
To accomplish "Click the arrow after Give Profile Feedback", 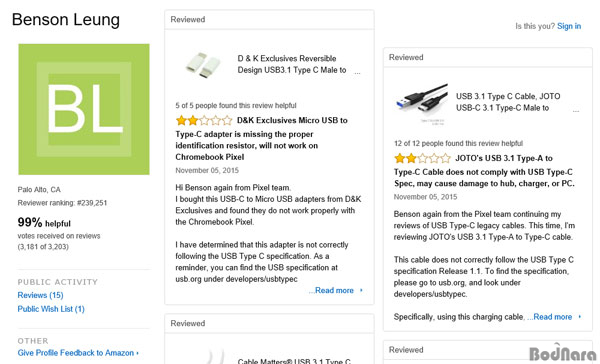I will click(137, 353).
